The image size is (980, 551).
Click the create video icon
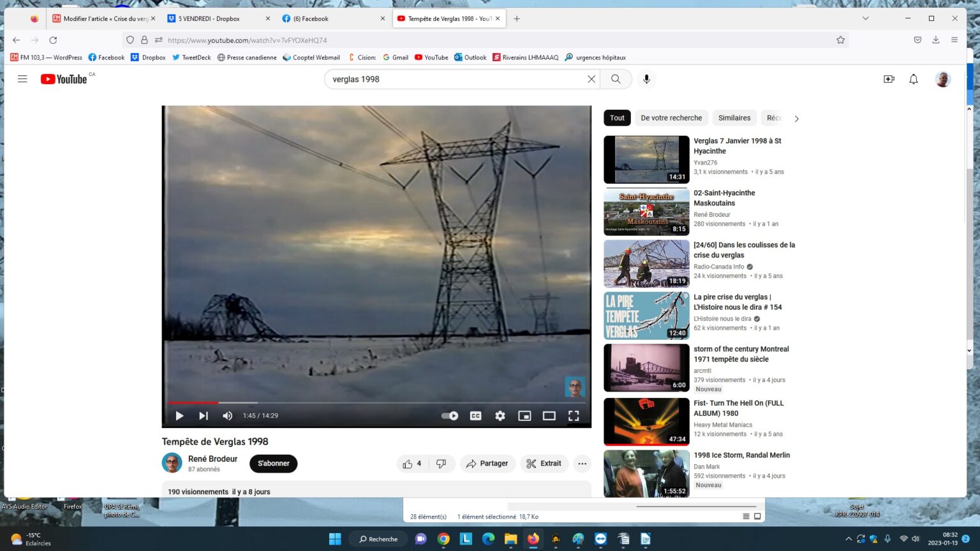(x=889, y=79)
